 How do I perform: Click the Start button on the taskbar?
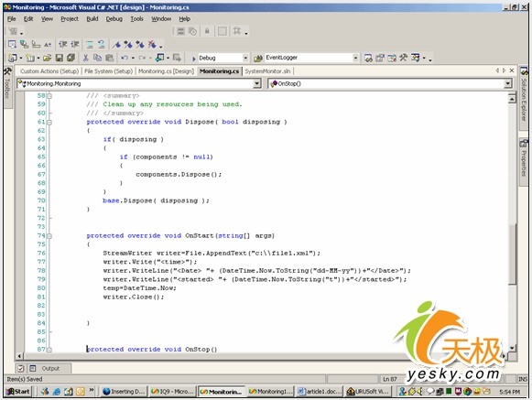pyautogui.click(x=18, y=392)
